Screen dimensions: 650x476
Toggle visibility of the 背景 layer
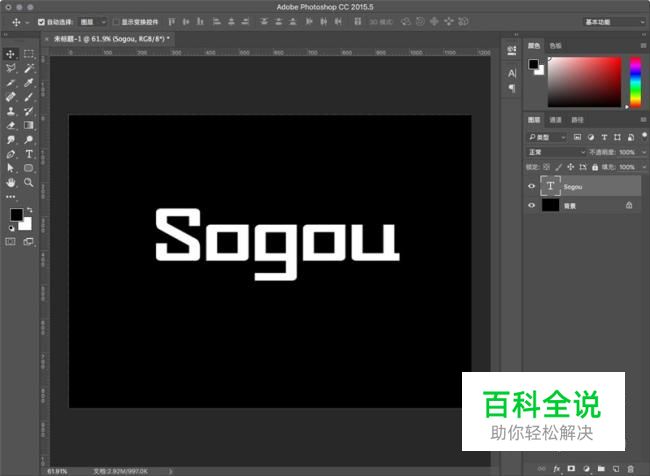point(531,205)
